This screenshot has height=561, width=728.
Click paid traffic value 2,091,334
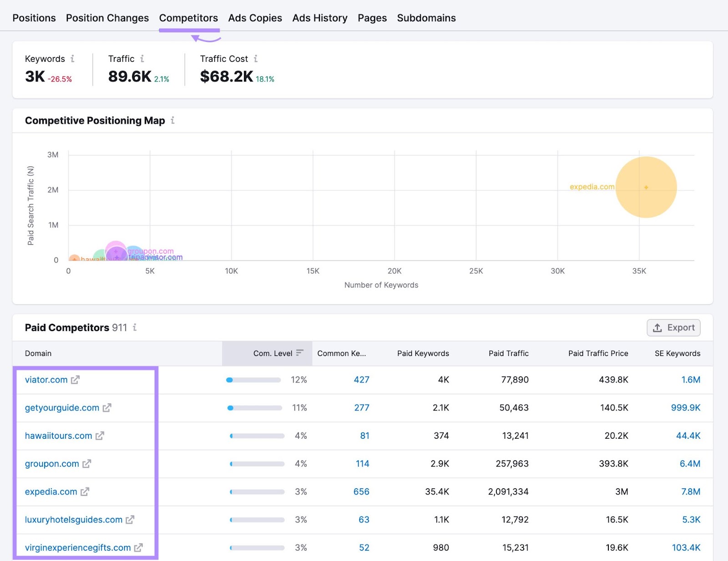click(x=508, y=492)
